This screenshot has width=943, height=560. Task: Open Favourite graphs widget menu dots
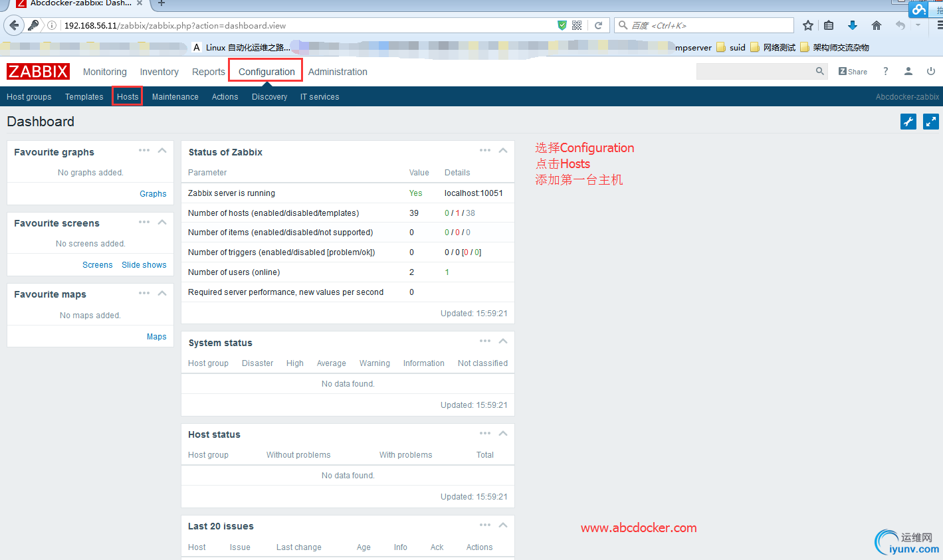coord(144,150)
